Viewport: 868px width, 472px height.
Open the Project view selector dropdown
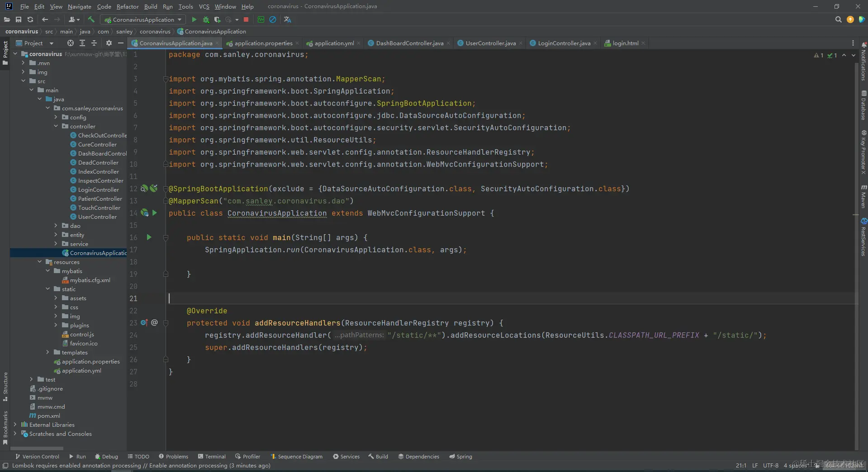[x=34, y=43]
